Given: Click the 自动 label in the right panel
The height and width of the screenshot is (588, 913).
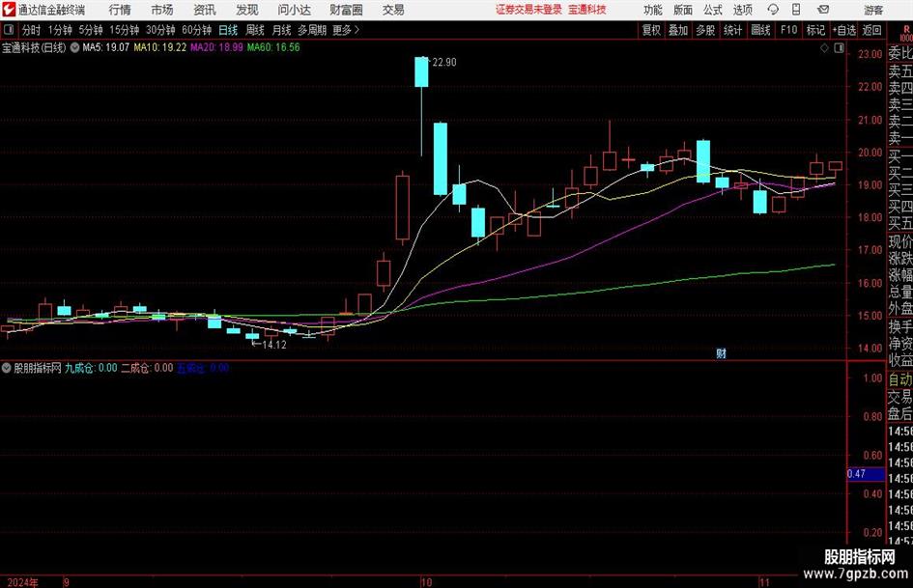Looking at the screenshot, I should pos(900,379).
